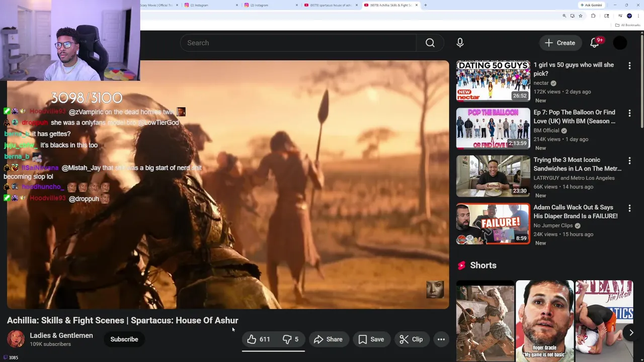
Task: Open the nectar channel name
Action: (541, 83)
